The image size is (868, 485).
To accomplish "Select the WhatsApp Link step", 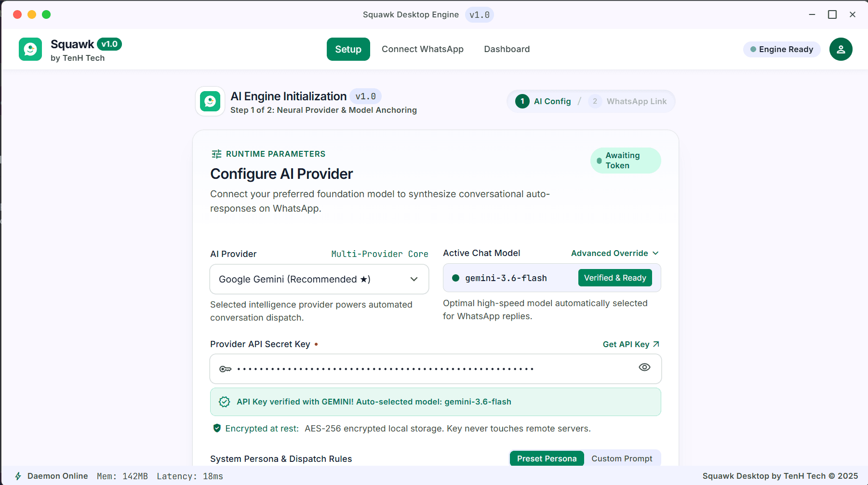I will click(628, 101).
